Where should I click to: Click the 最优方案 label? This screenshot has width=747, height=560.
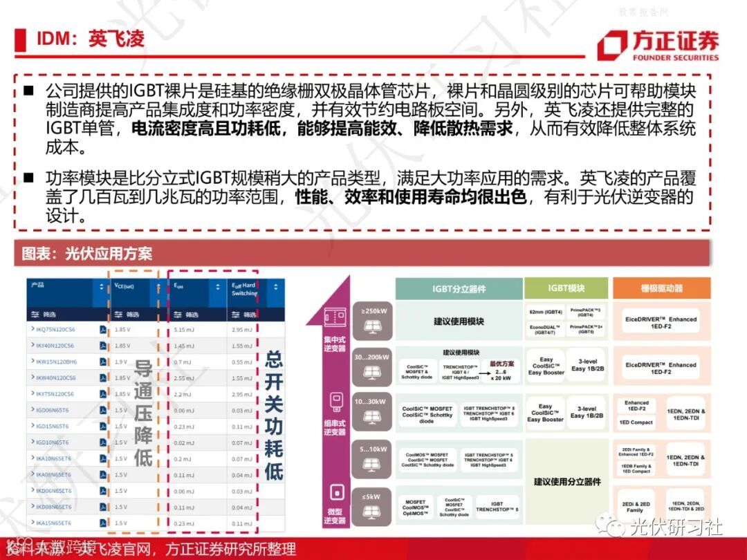click(x=501, y=364)
